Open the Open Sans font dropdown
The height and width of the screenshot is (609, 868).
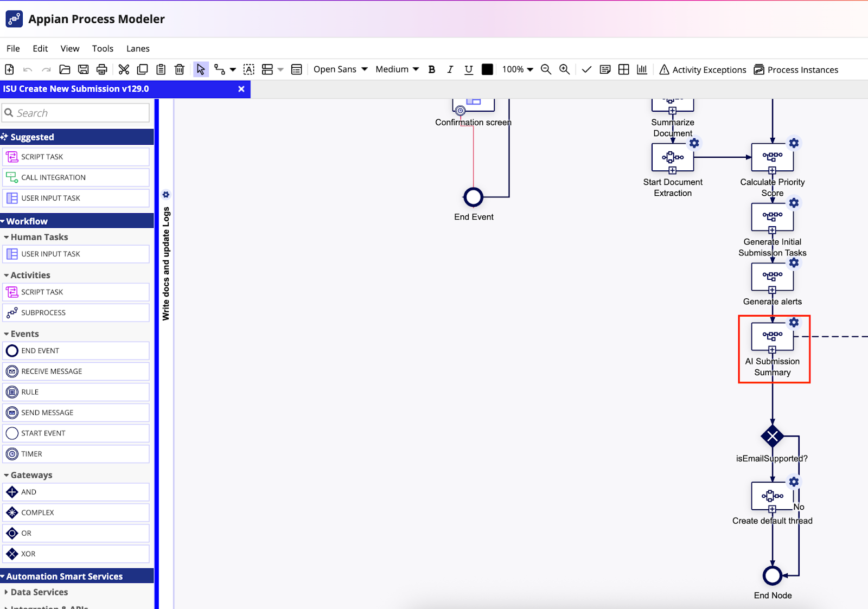[341, 69]
